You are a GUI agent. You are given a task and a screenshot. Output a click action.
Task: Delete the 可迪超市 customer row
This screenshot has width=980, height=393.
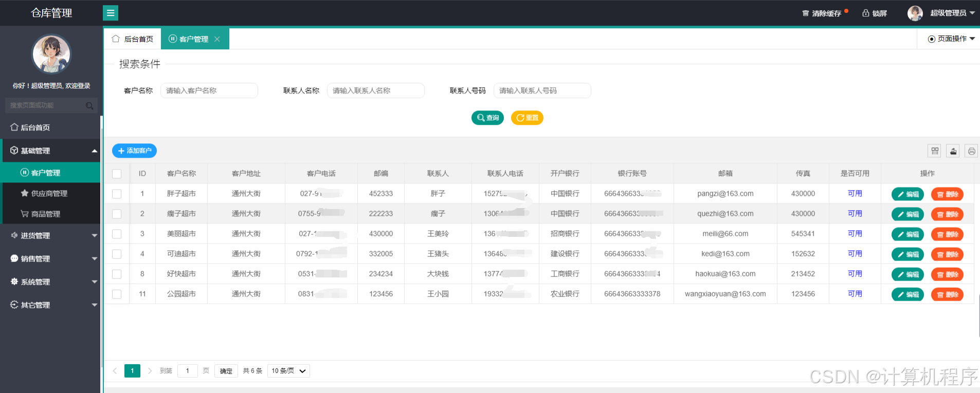tap(947, 254)
